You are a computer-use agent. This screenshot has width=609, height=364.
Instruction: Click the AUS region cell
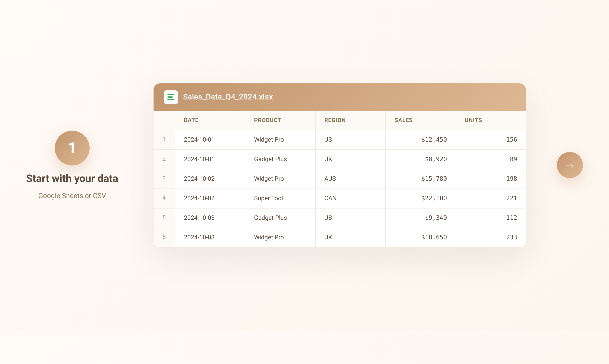click(x=330, y=179)
